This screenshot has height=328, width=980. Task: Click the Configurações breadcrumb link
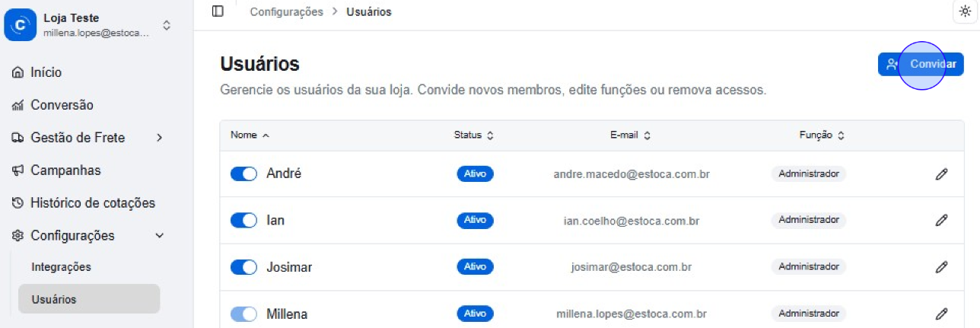click(x=286, y=12)
